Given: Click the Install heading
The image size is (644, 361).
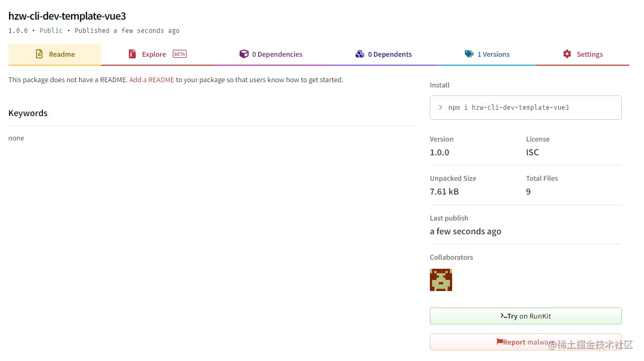Looking at the screenshot, I should coord(440,85).
